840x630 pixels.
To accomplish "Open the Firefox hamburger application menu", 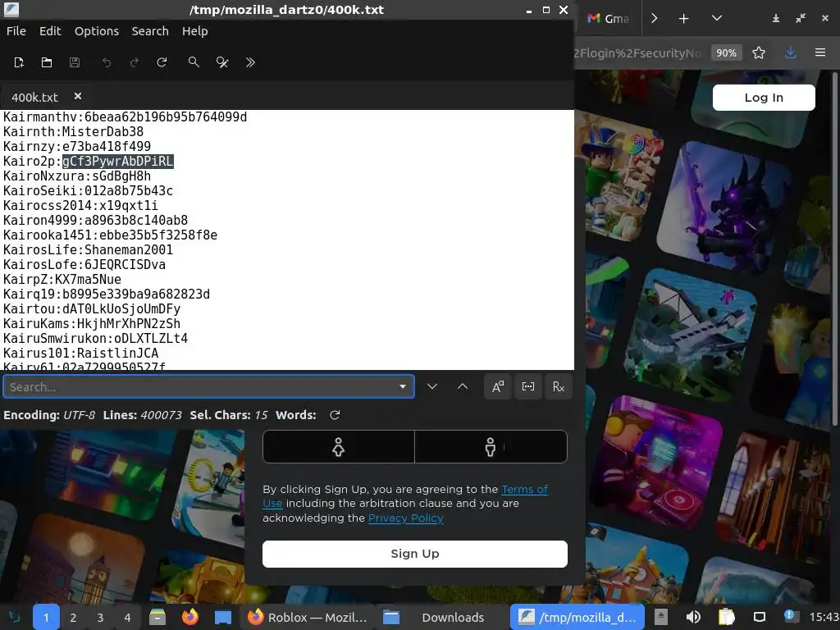I will tap(820, 52).
